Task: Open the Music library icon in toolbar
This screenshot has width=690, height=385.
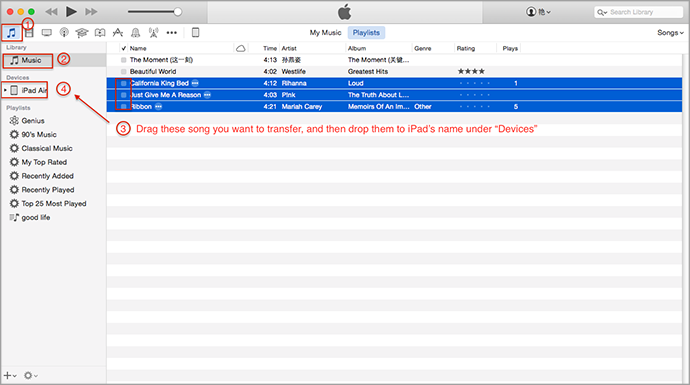Action: coord(11,33)
